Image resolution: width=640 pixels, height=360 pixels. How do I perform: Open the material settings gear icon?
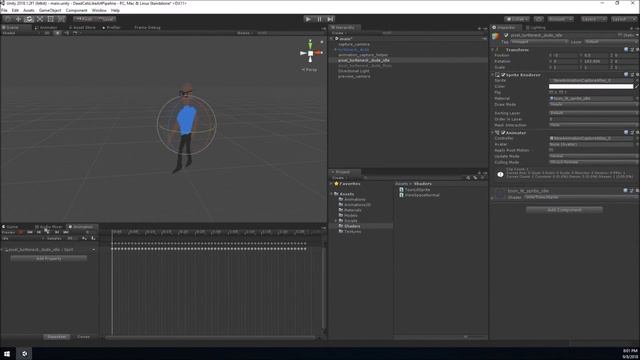click(x=637, y=191)
